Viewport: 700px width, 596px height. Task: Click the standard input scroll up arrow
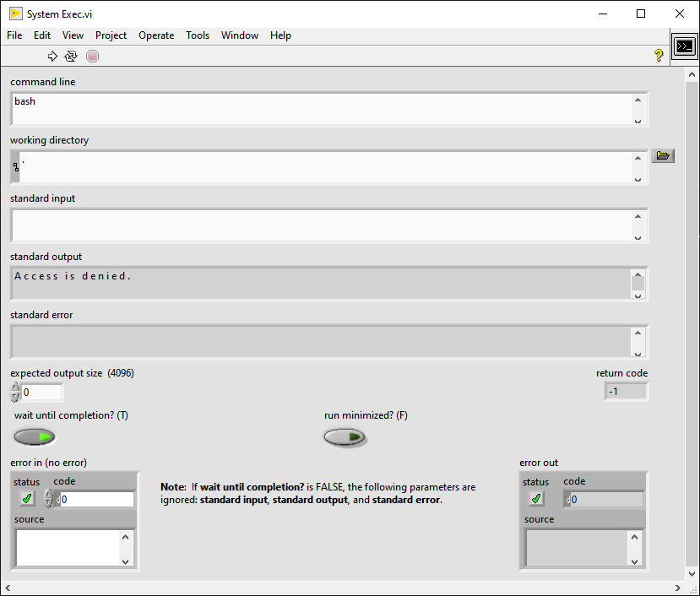638,216
